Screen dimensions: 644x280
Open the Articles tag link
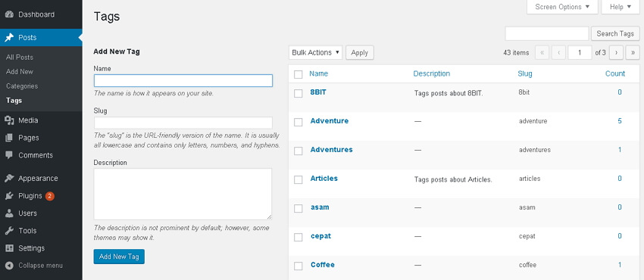(324, 179)
